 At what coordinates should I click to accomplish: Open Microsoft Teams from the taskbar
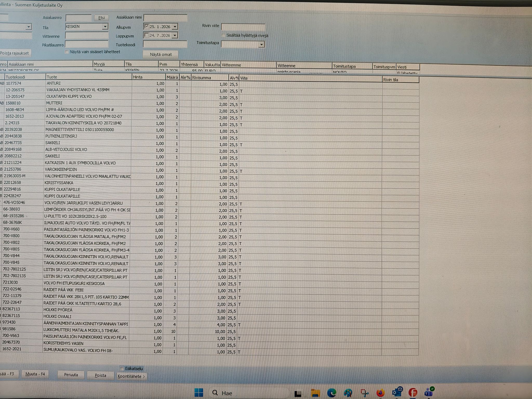coord(429,391)
